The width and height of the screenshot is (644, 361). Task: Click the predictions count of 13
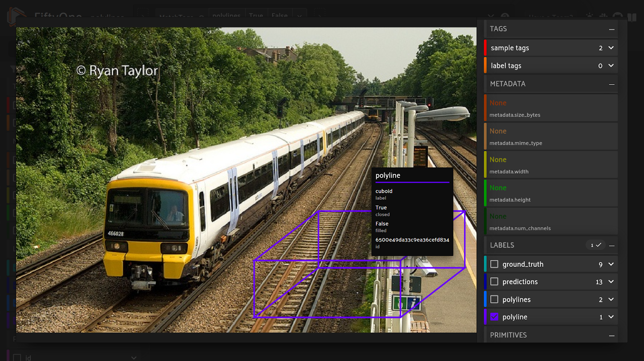[x=599, y=282]
